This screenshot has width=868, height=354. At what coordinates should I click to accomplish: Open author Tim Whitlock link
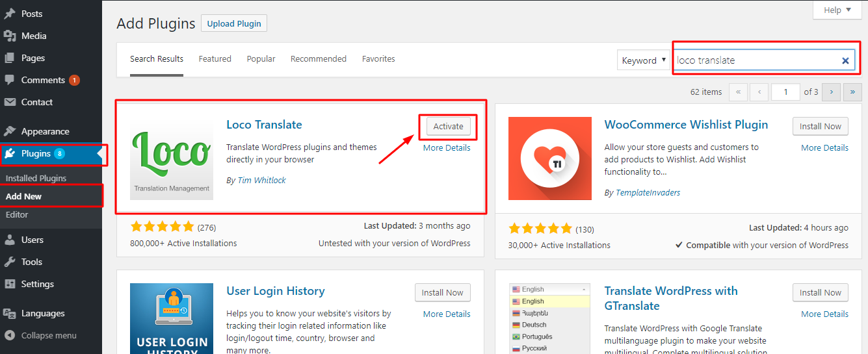(x=261, y=180)
